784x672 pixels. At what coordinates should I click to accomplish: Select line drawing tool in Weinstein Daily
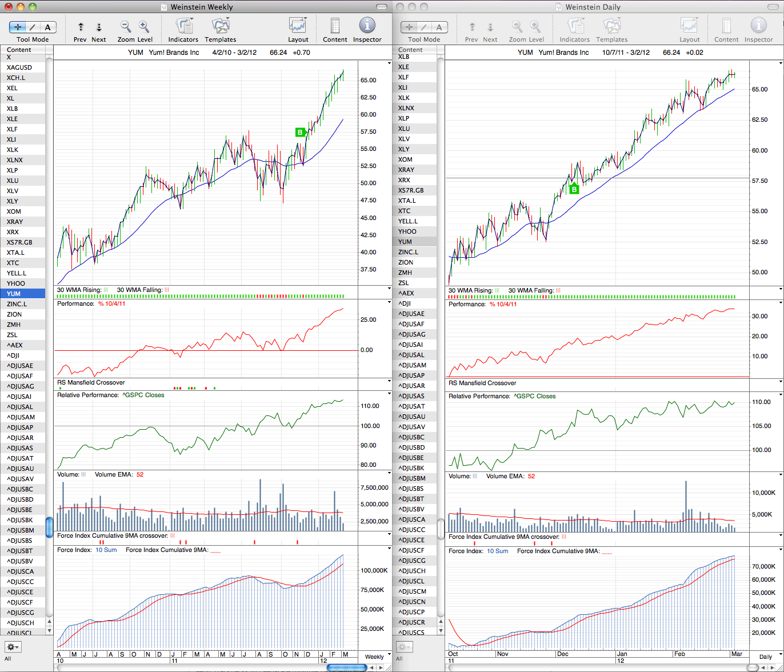tap(425, 27)
